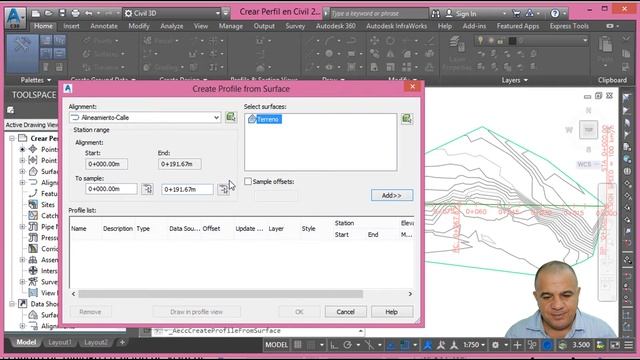Click pick-station icon next to 0+191.67m sample field

pyautogui.click(x=224, y=189)
